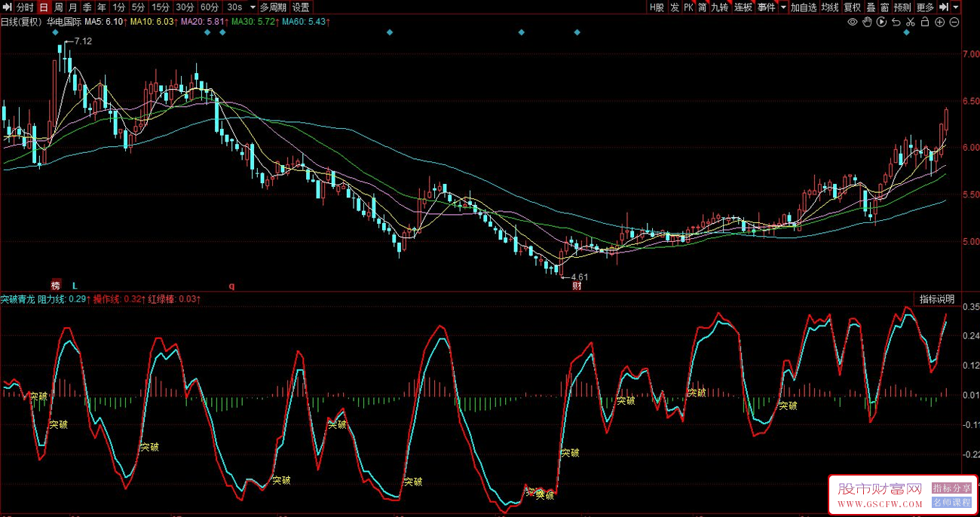
Task: Select the 年 yearly period tab
Action: pos(101,7)
